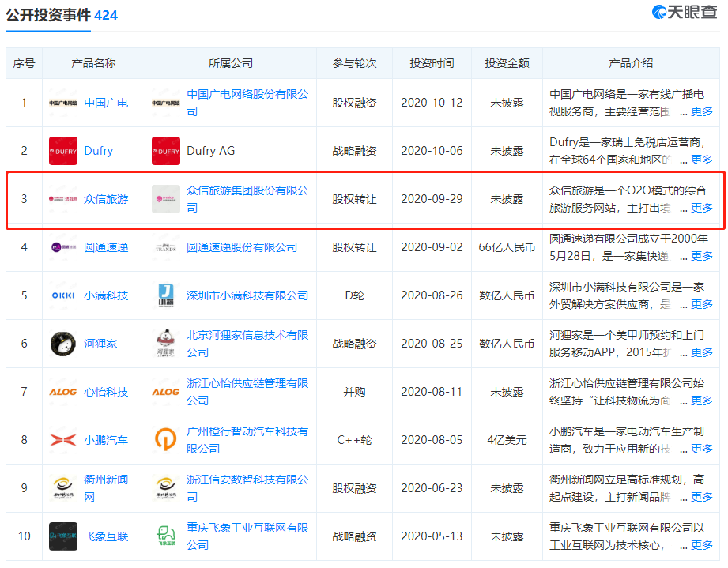
Task: Click the 广州橙行智动 orange company logo
Action: [x=166, y=440]
